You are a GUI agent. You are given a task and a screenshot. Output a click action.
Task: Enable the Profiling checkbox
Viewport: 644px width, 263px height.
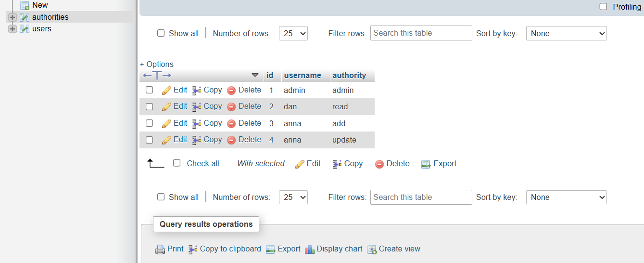click(603, 7)
